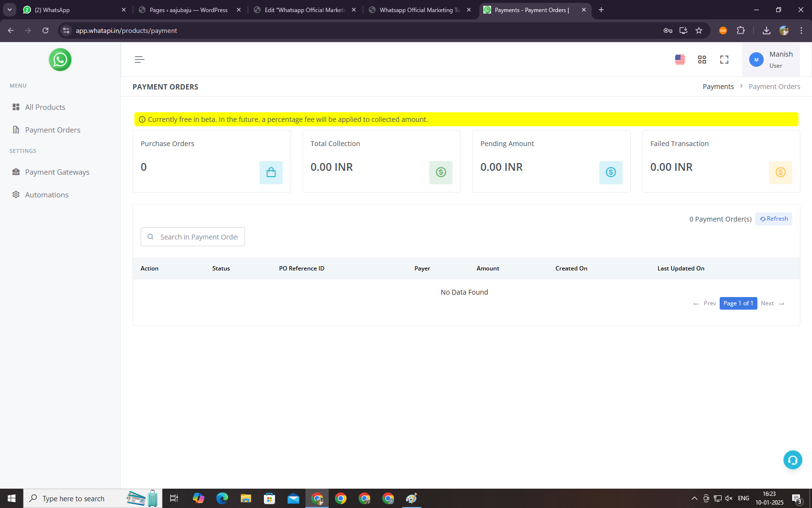812x508 pixels.
Task: Open Payment Gateways settings
Action: tap(57, 172)
